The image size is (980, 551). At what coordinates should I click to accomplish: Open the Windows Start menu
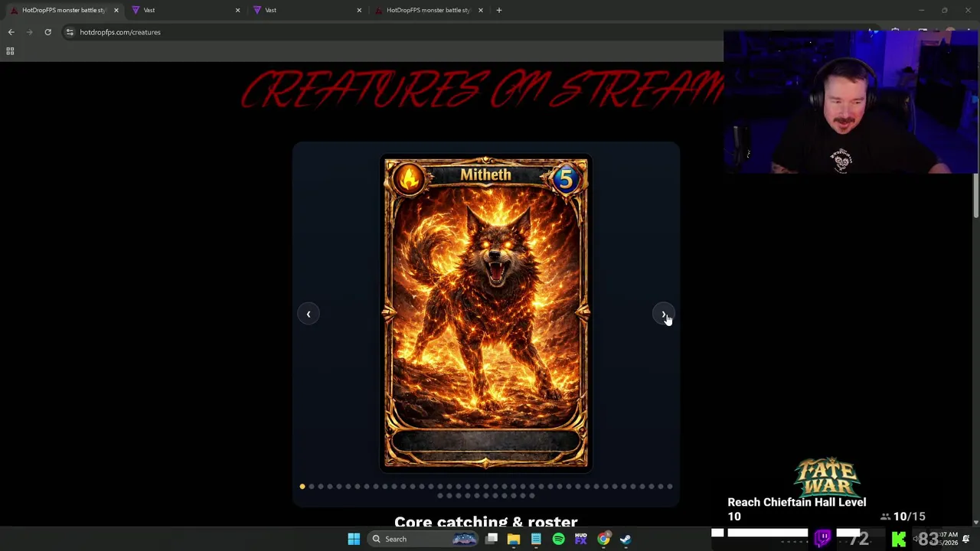pos(354,539)
